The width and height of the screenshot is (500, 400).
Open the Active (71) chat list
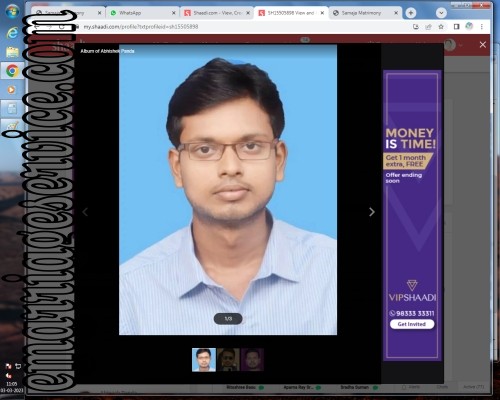[x=473, y=387]
